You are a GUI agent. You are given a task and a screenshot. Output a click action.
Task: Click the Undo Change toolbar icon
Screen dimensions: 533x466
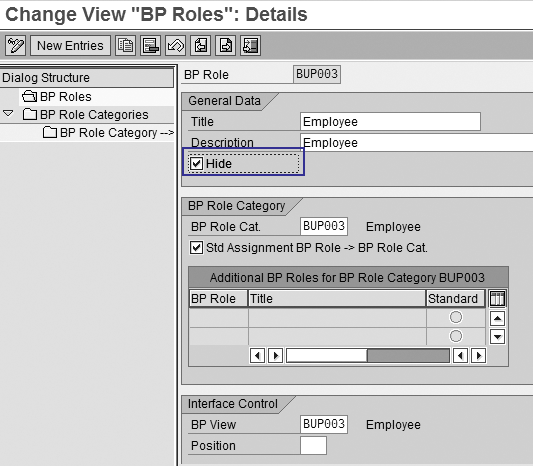pos(175,45)
